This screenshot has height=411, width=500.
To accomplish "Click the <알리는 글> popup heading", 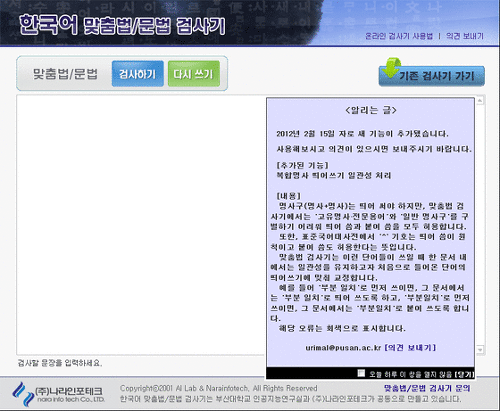I will pyautogui.click(x=371, y=110).
